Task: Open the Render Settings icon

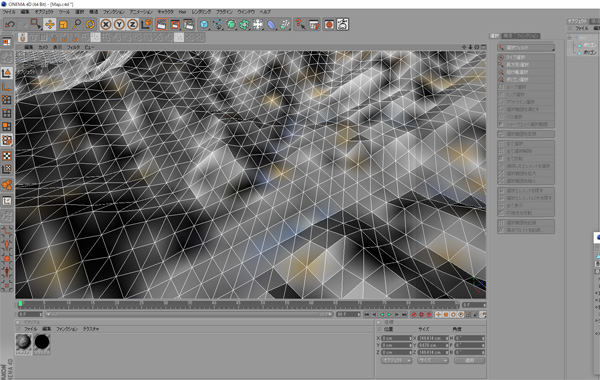Action: coord(189,24)
